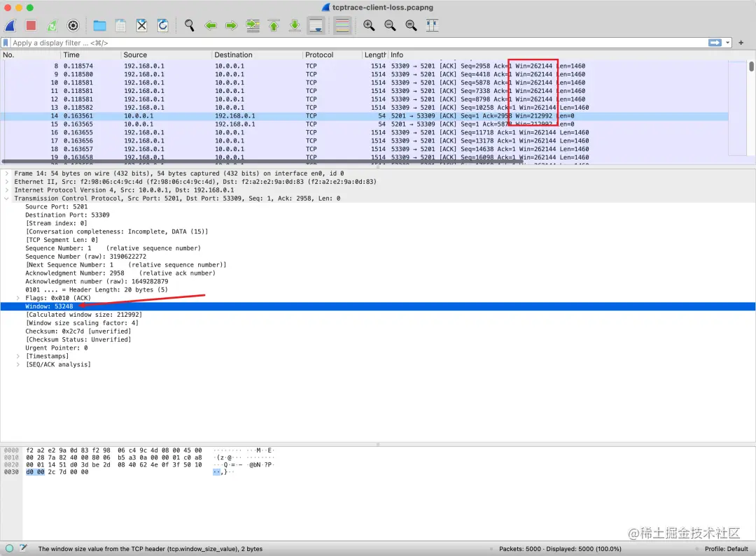The image size is (756, 556).
Task: Zoom out the main window text
Action: [390, 26]
